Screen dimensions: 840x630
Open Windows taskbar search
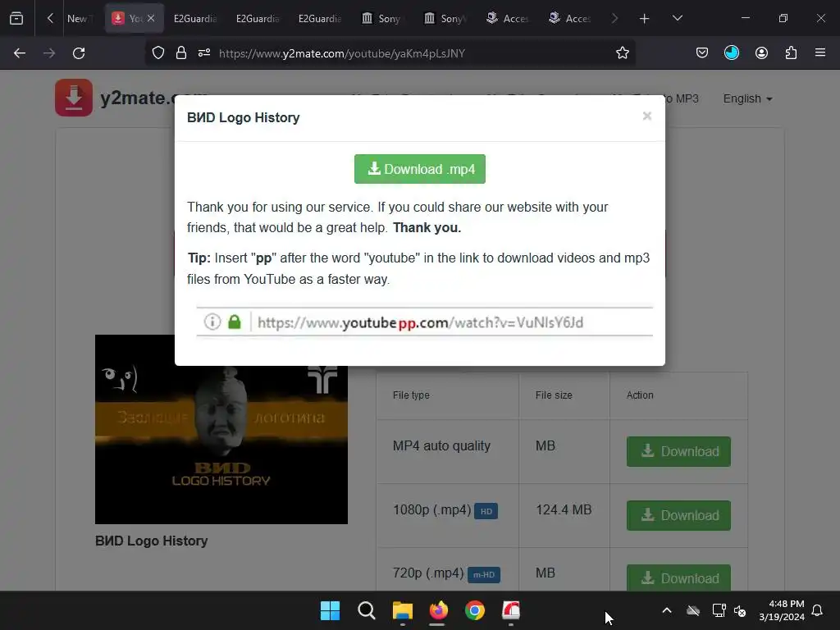click(367, 610)
